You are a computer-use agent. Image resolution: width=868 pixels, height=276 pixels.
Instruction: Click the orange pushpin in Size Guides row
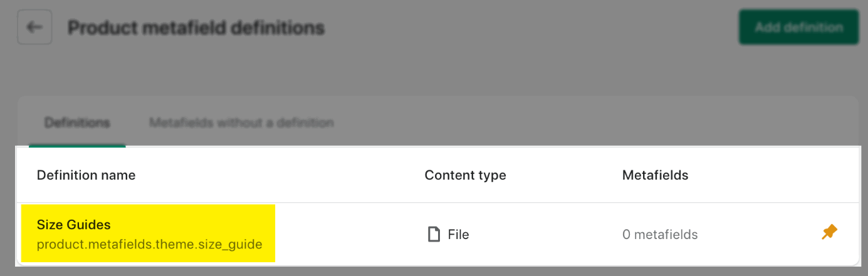(x=829, y=233)
